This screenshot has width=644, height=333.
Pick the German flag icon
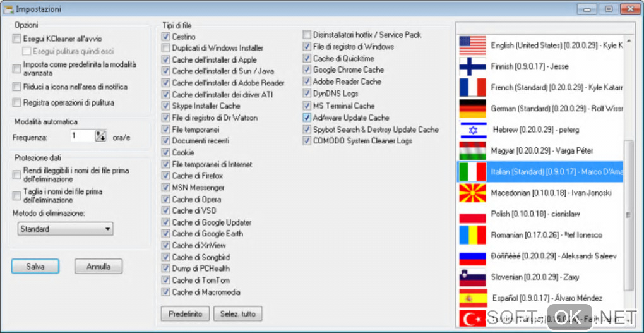(x=472, y=109)
